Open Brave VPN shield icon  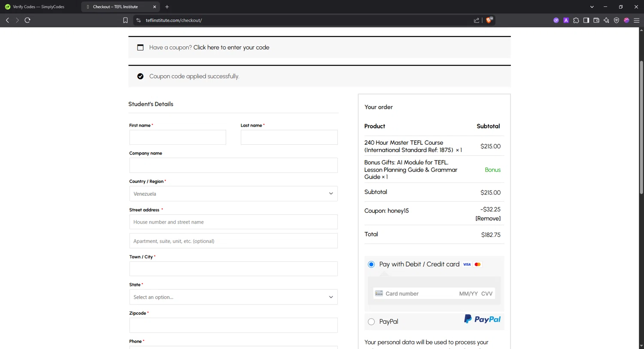617,20
